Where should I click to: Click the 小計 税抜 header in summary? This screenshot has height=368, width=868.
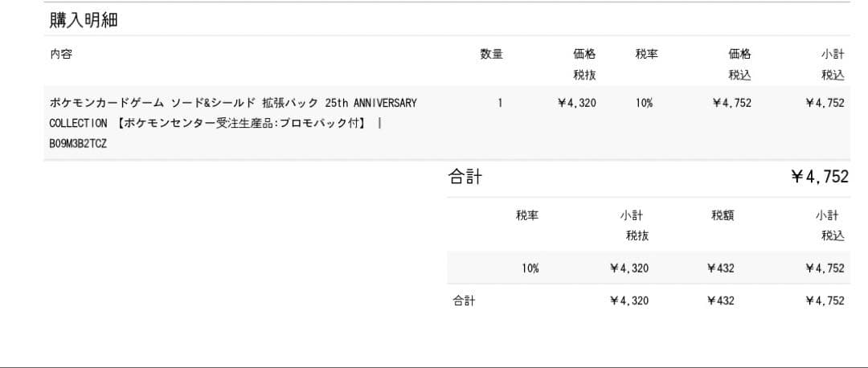(x=634, y=225)
